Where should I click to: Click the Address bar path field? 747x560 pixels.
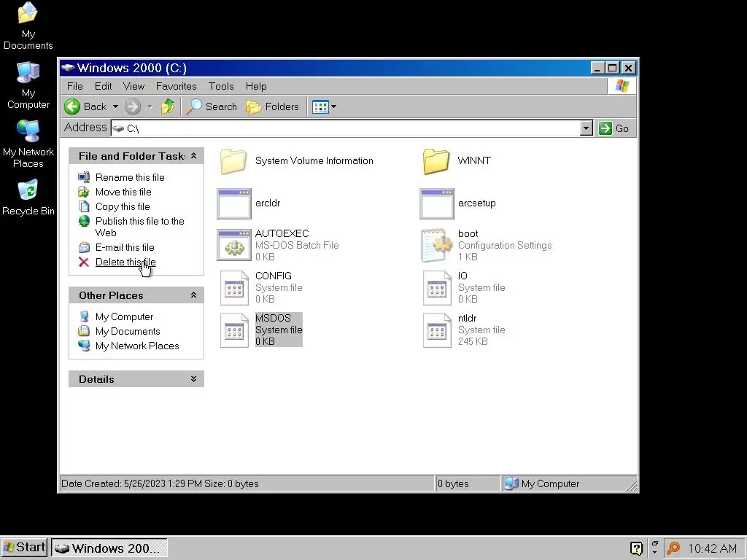click(x=346, y=128)
